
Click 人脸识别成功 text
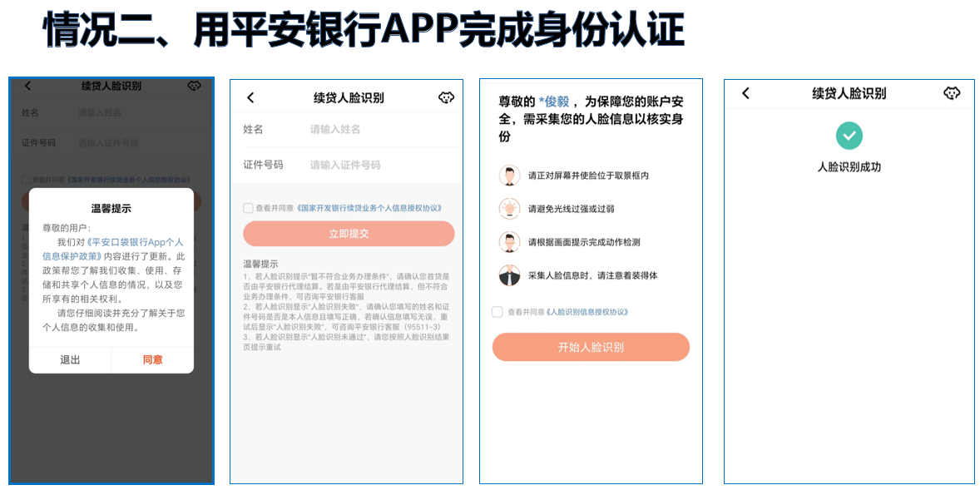pyautogui.click(x=849, y=167)
